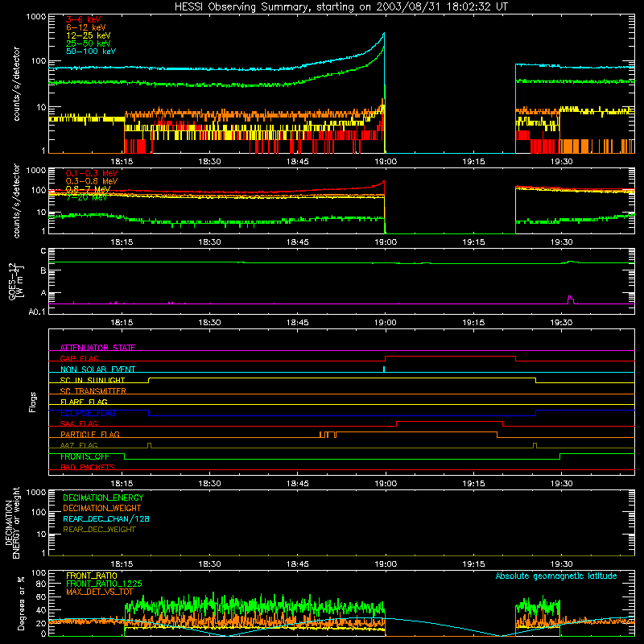This screenshot has height=644, width=644.
Task: Click the ATTENUATOR_STATE flag label
Action: coord(97,348)
